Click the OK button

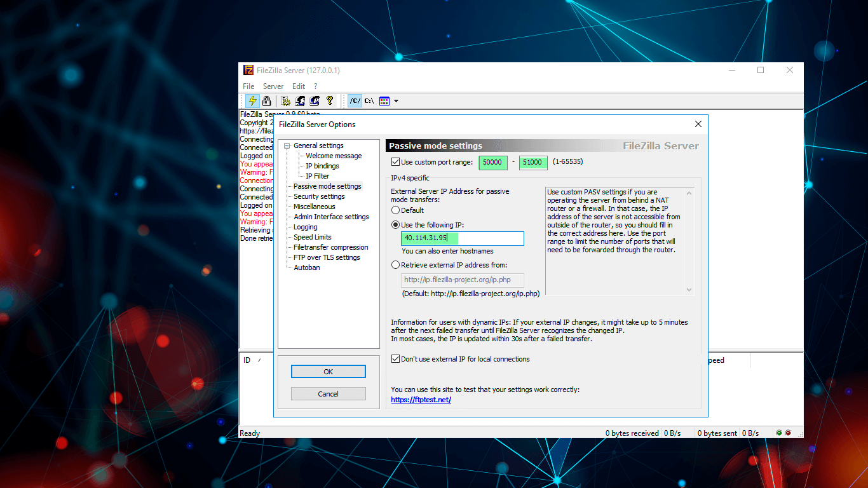click(x=328, y=372)
